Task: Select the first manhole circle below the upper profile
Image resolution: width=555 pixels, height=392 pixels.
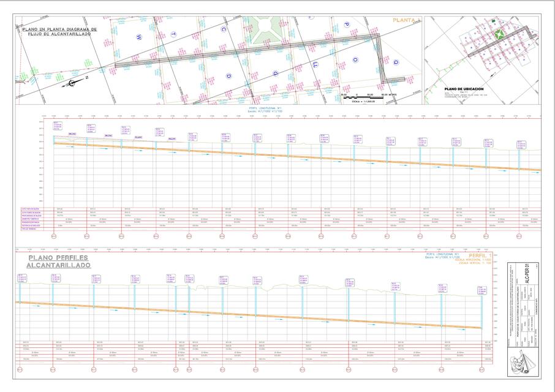Action: 53,235
